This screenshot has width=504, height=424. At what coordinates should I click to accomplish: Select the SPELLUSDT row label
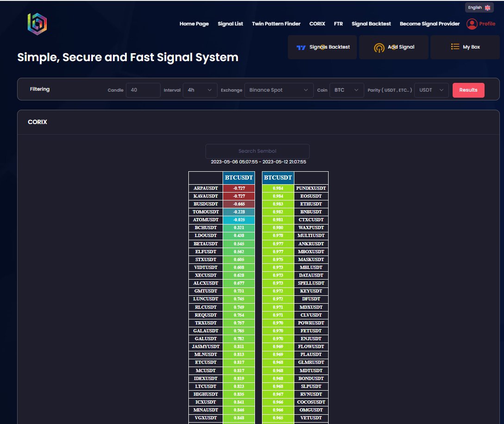[311, 283]
